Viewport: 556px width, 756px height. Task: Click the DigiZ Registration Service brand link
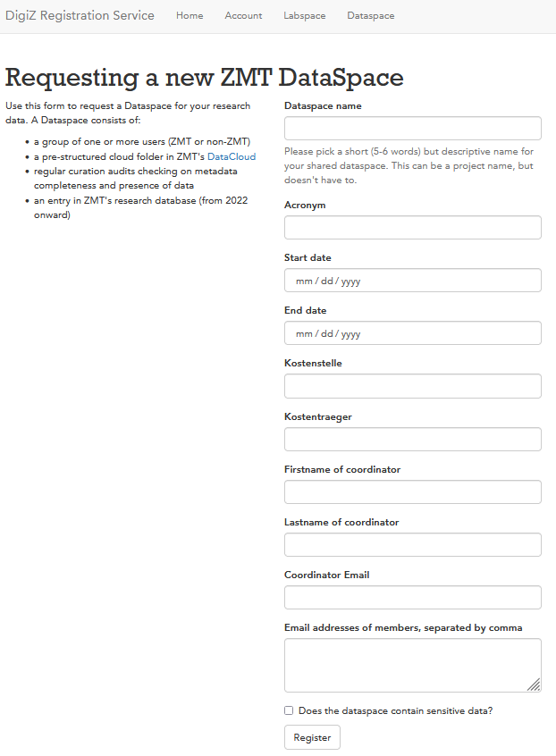[x=80, y=15]
